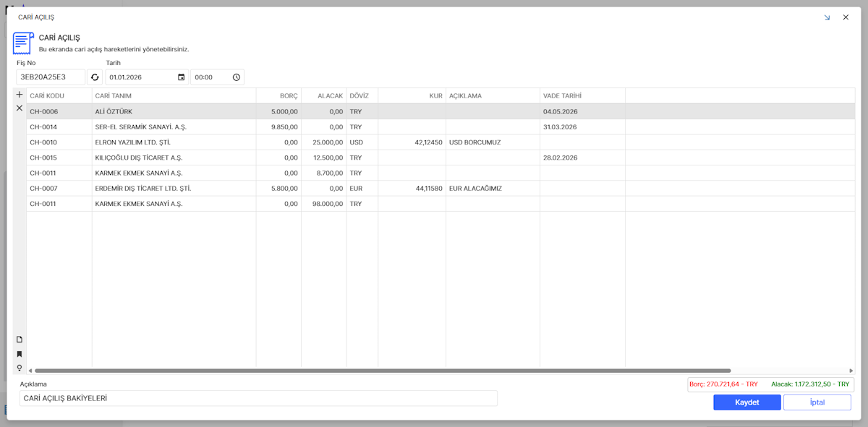Viewport: 868px width, 427px height.
Task: Click the red Borç total 270.721,64 - TRY
Action: click(723, 384)
